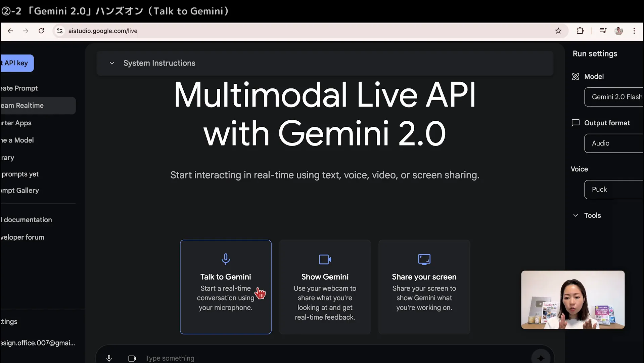Go forward with the browser forward arrow

[26, 31]
